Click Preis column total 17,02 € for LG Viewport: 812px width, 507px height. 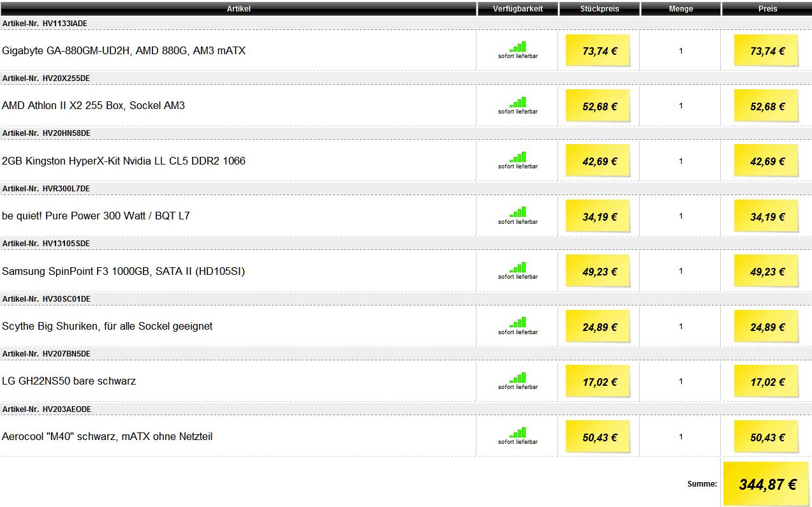pyautogui.click(x=766, y=381)
